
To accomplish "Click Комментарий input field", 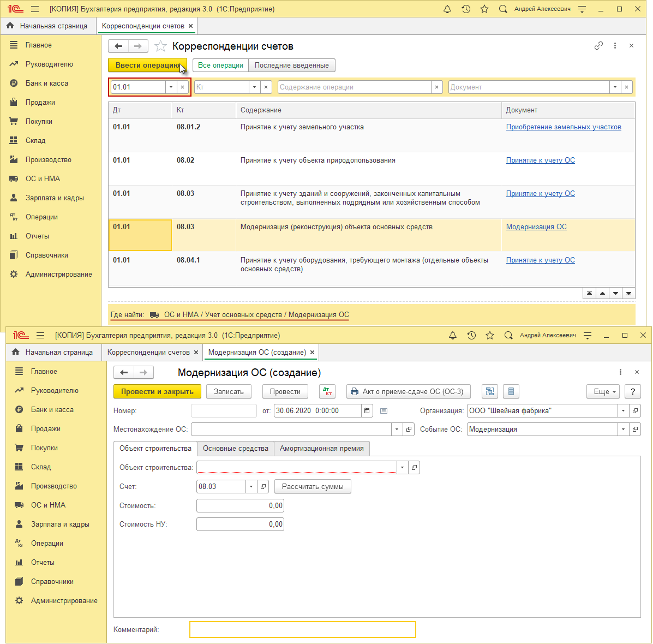I will 303,630.
